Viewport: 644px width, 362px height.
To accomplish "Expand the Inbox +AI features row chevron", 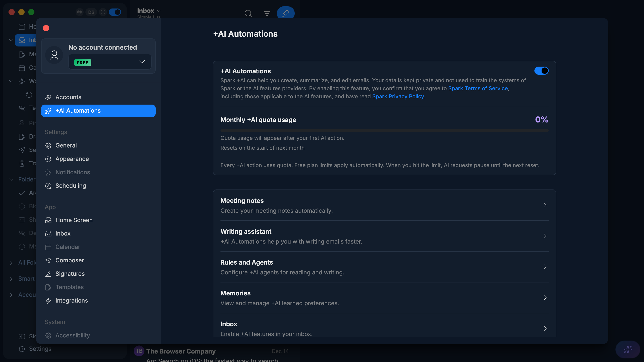I will click(x=545, y=328).
